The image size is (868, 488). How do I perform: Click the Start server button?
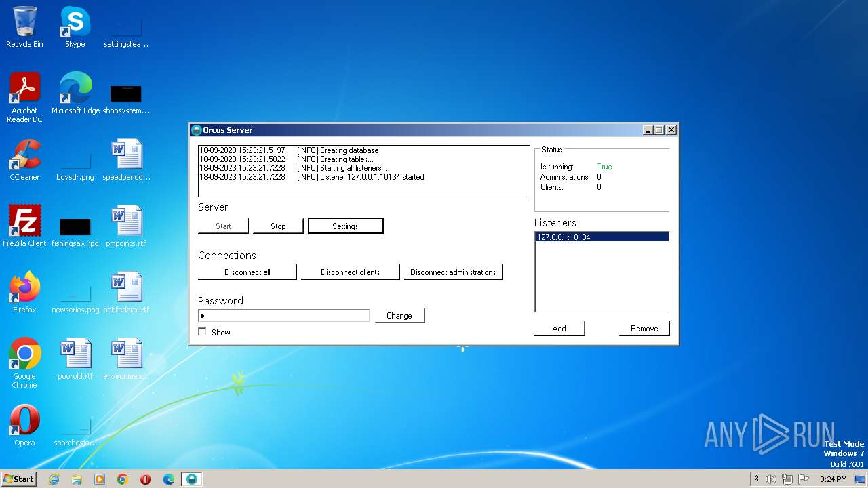tap(223, 226)
